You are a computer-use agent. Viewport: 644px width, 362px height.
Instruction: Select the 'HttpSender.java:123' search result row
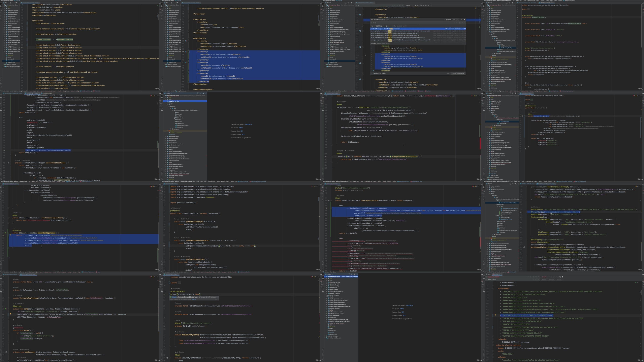418,35
